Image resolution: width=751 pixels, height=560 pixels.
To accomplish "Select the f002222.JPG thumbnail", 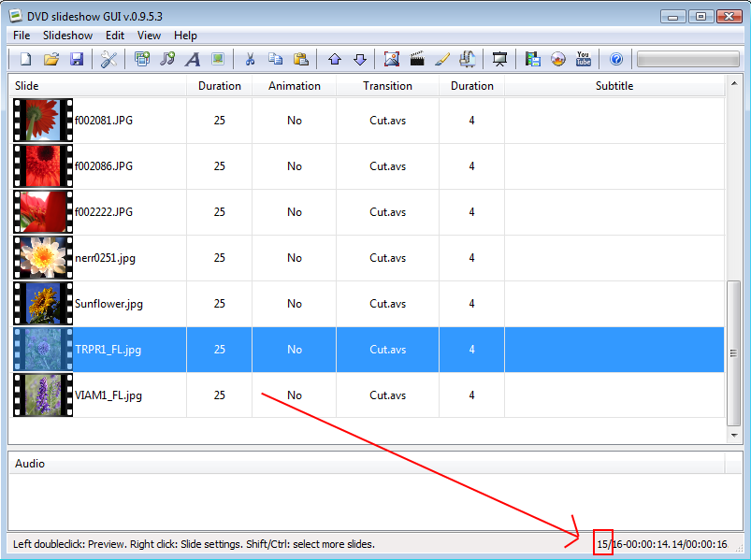I will click(43, 212).
